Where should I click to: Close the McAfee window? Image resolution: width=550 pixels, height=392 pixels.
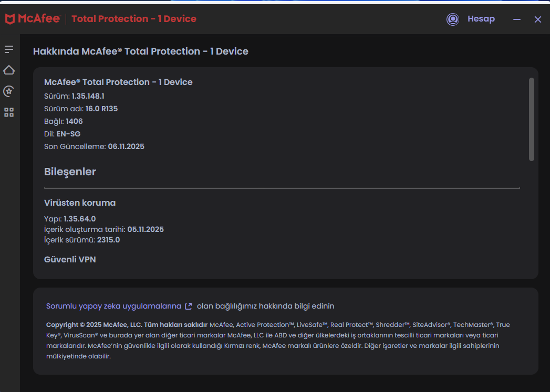pos(538,19)
